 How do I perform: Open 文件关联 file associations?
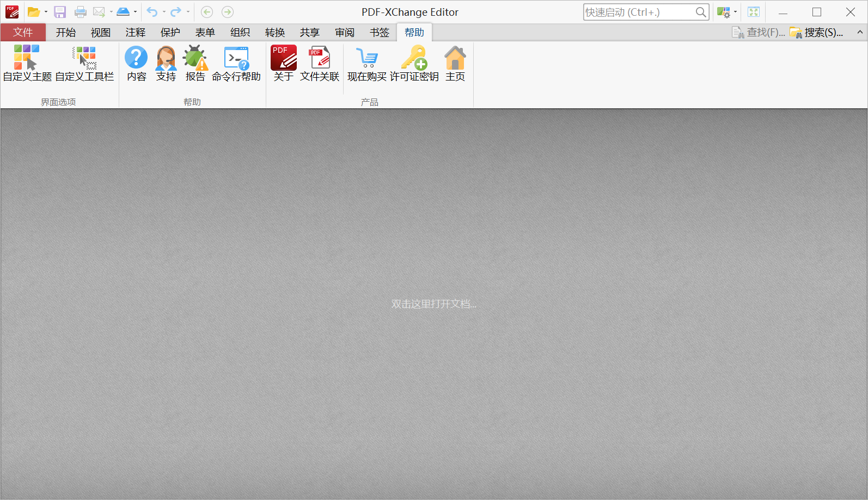[320, 64]
